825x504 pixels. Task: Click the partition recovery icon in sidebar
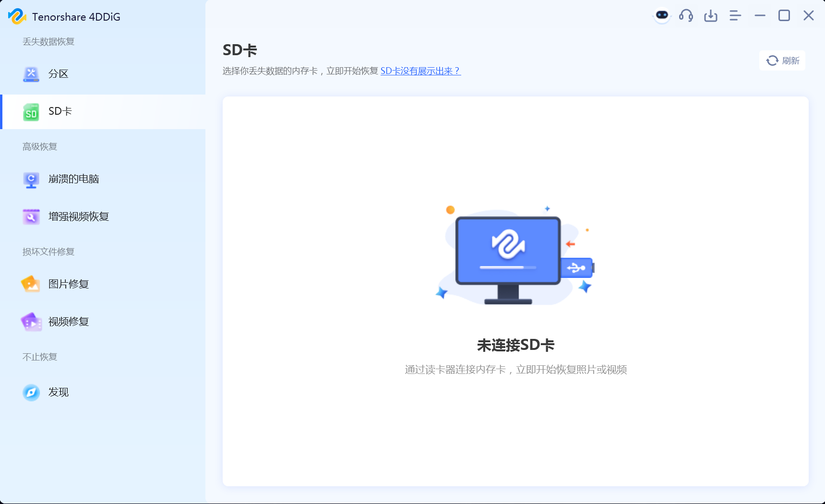(x=31, y=74)
